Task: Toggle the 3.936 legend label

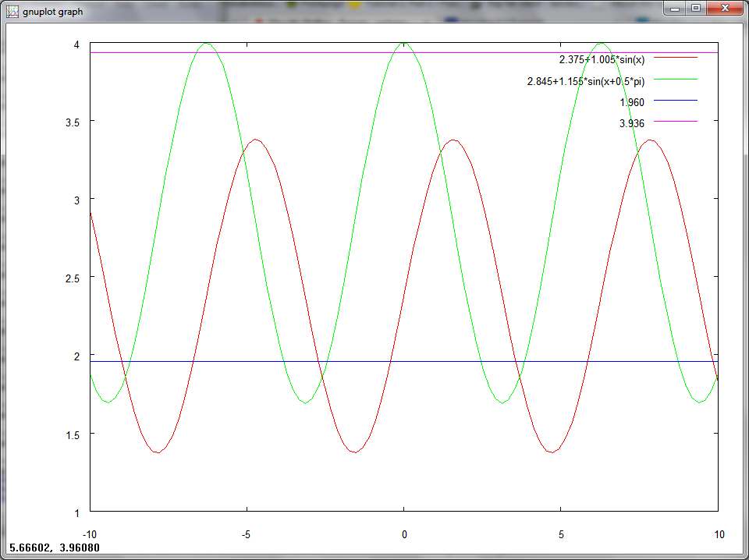Action: (631, 123)
